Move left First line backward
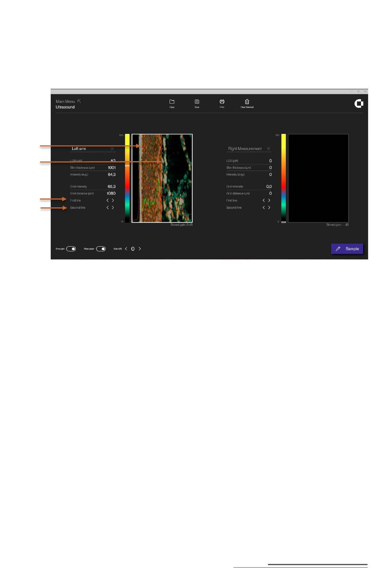392x573 pixels. tap(108, 200)
